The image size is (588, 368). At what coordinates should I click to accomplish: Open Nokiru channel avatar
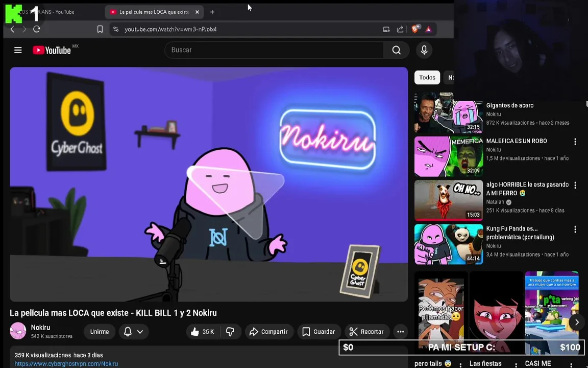click(18, 331)
